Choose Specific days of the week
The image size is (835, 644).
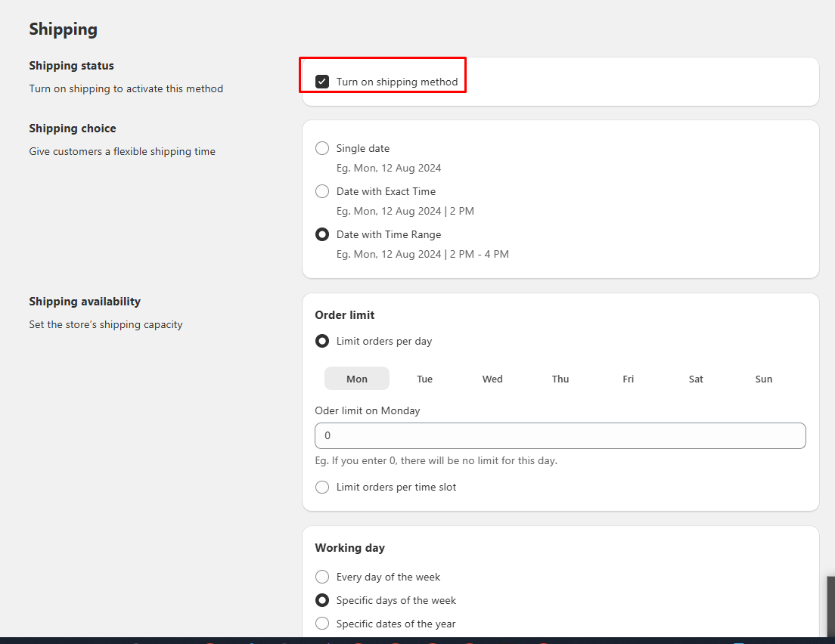coord(322,600)
